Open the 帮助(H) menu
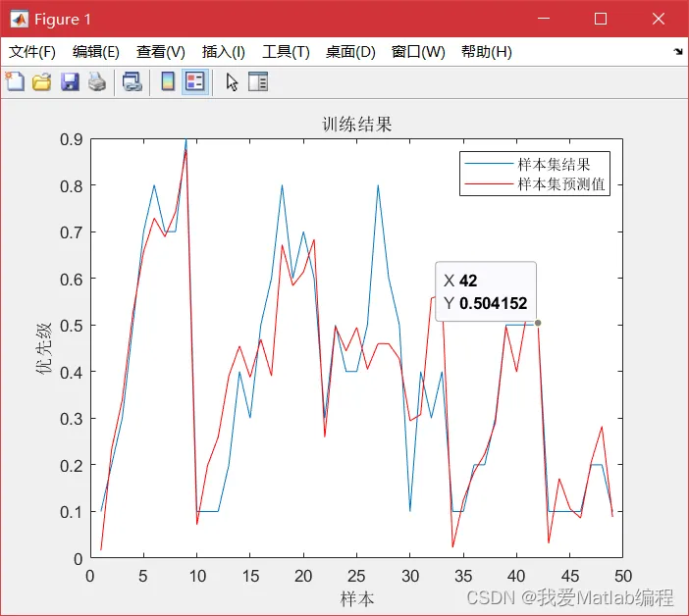This screenshot has height=616, width=689. pos(487,52)
